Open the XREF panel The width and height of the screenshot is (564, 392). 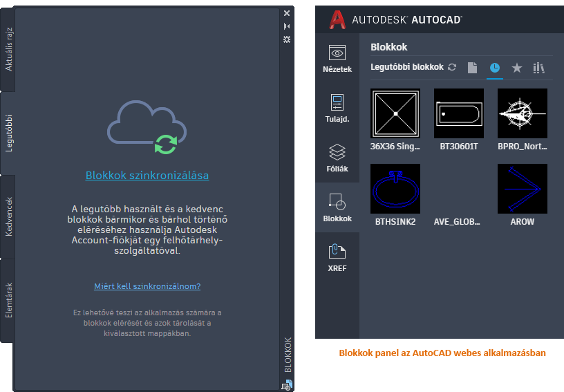point(337,257)
